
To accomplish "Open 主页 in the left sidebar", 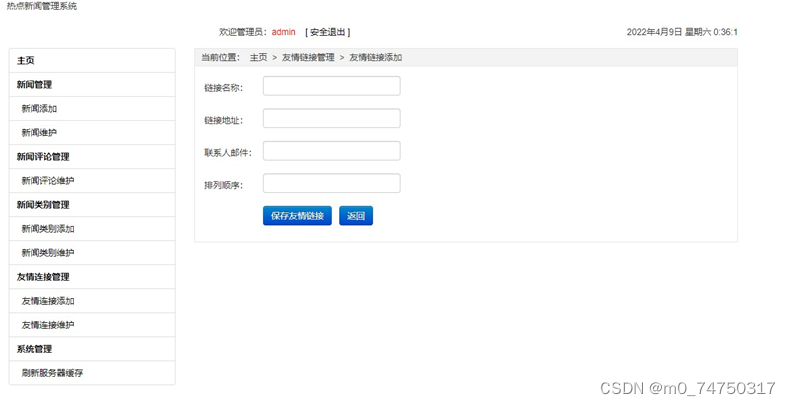I will [26, 61].
